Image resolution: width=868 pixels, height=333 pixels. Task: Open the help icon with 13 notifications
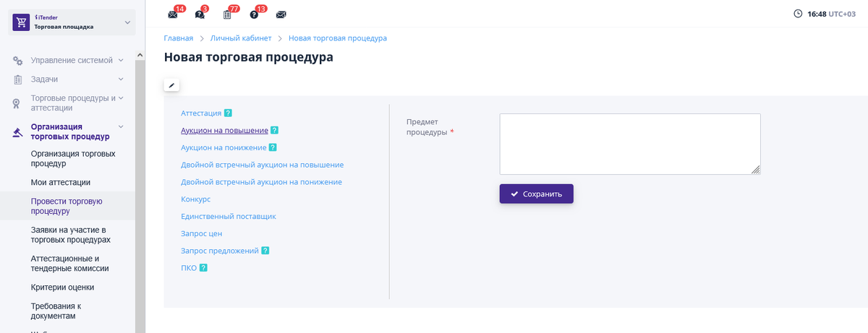(x=254, y=14)
